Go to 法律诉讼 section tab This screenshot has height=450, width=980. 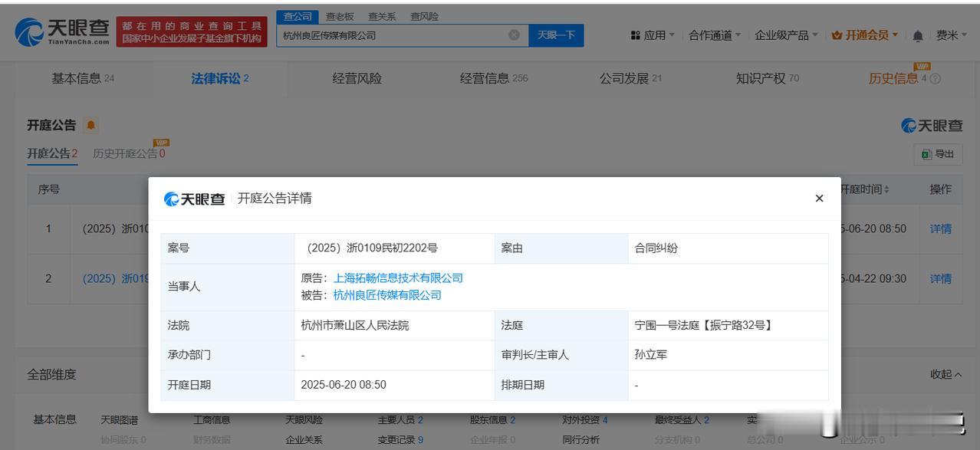(x=220, y=78)
